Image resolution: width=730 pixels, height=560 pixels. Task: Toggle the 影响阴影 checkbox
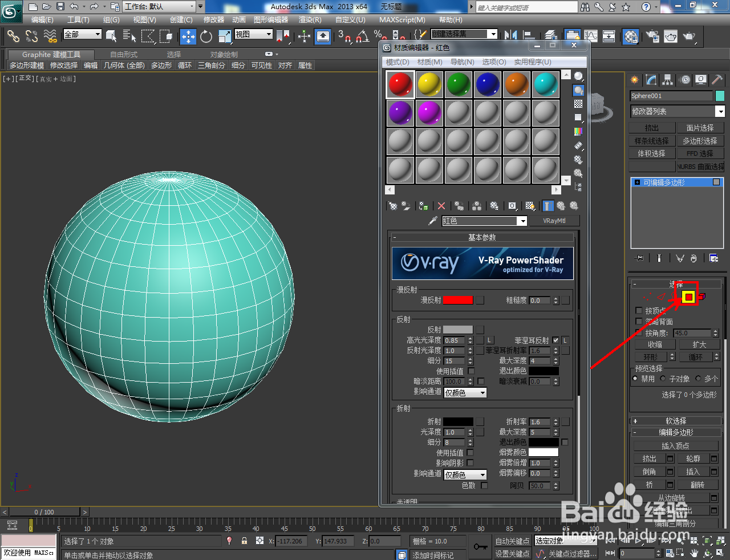[471, 463]
